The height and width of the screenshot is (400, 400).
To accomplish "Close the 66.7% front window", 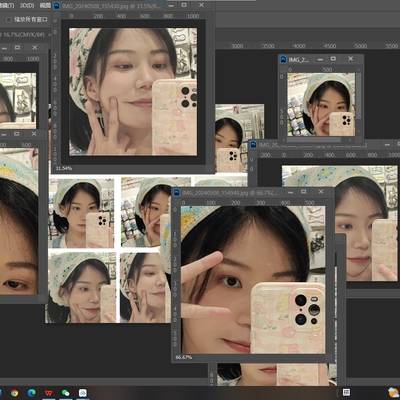I will [321, 192].
